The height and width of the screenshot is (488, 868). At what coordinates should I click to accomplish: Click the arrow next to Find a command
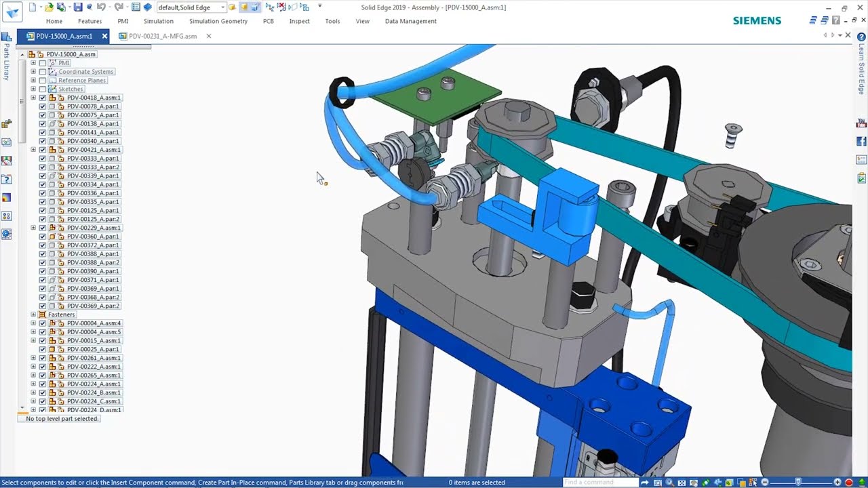click(645, 483)
